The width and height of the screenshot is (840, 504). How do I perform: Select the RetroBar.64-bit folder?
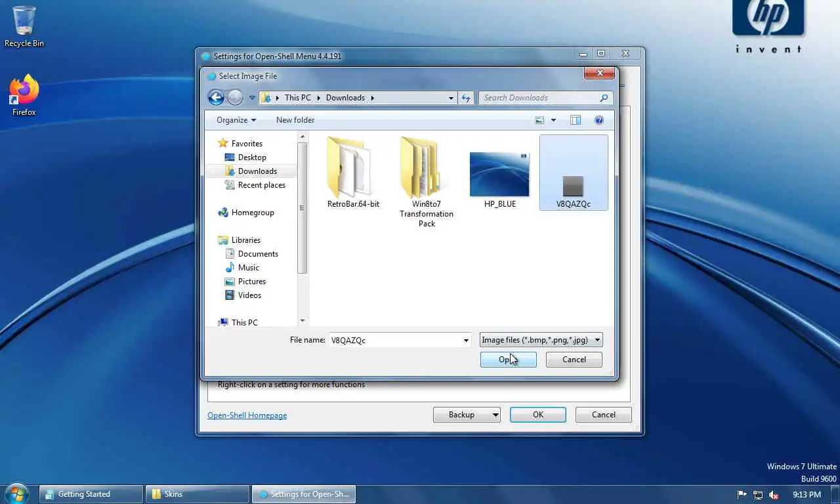[x=353, y=172]
